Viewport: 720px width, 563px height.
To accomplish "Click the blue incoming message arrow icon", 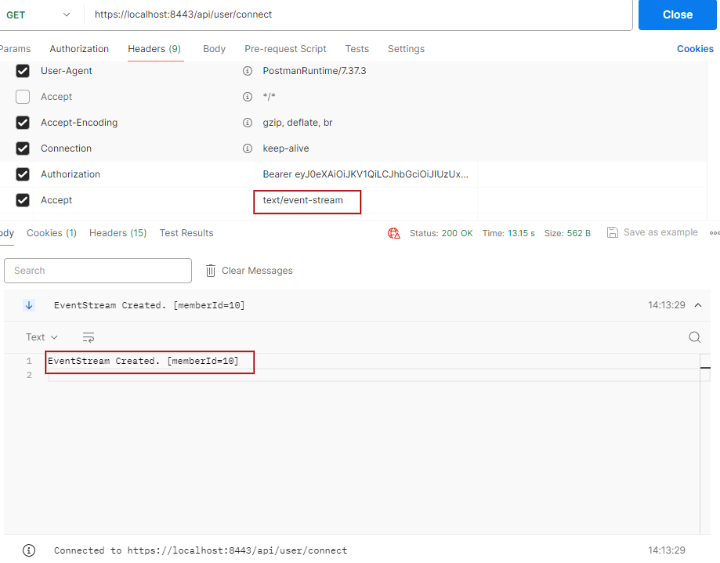I will pos(29,305).
